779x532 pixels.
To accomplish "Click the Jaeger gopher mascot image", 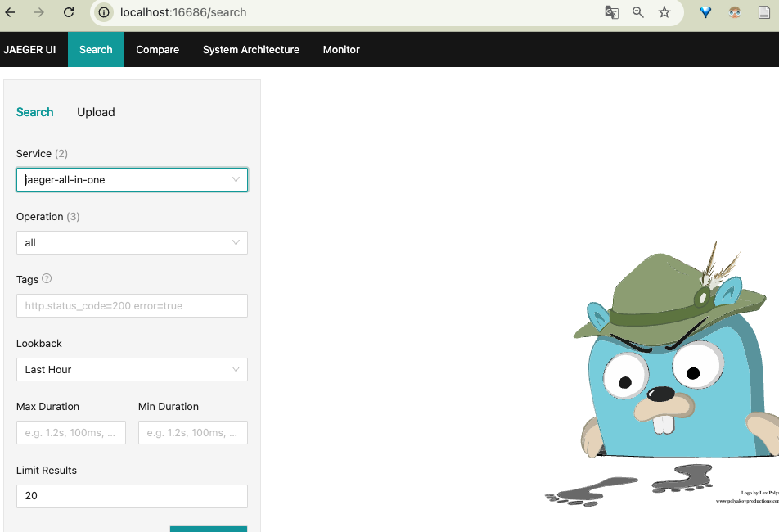I will [x=662, y=373].
